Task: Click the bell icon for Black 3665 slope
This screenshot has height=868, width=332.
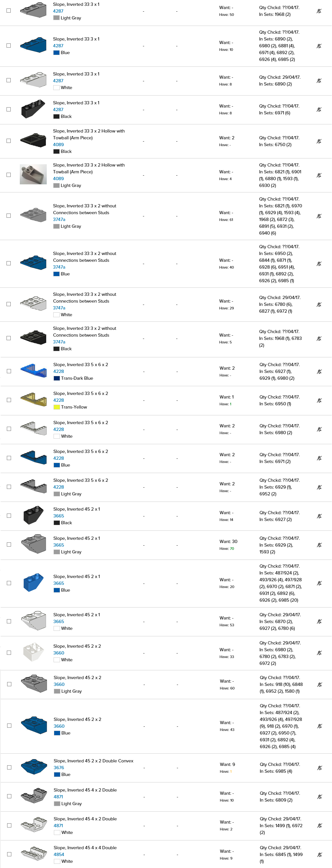Action: pyautogui.click(x=319, y=516)
